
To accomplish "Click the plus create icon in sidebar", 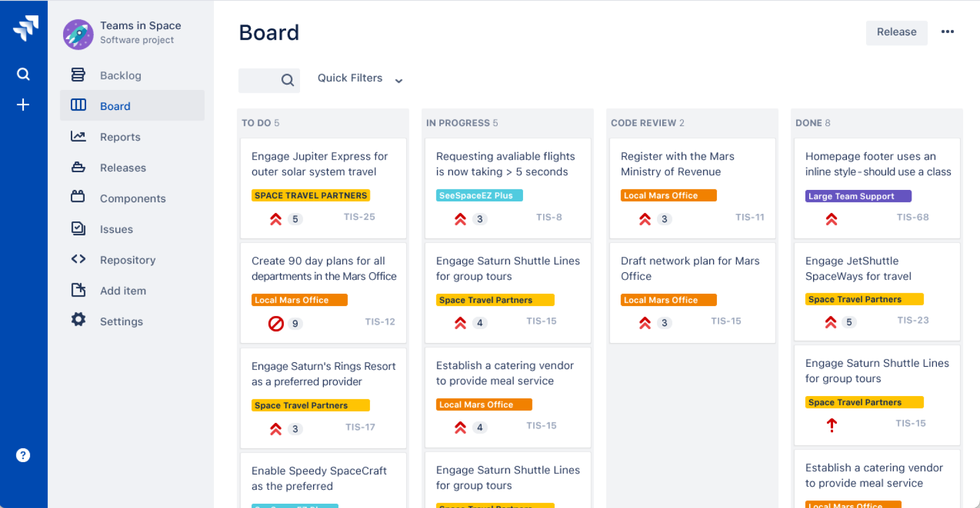I will (x=23, y=105).
